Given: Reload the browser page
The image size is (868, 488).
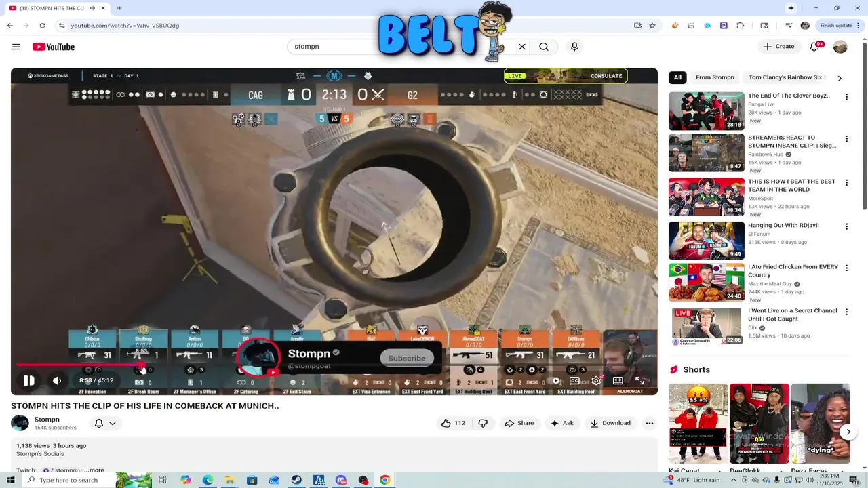Looking at the screenshot, I should point(42,26).
